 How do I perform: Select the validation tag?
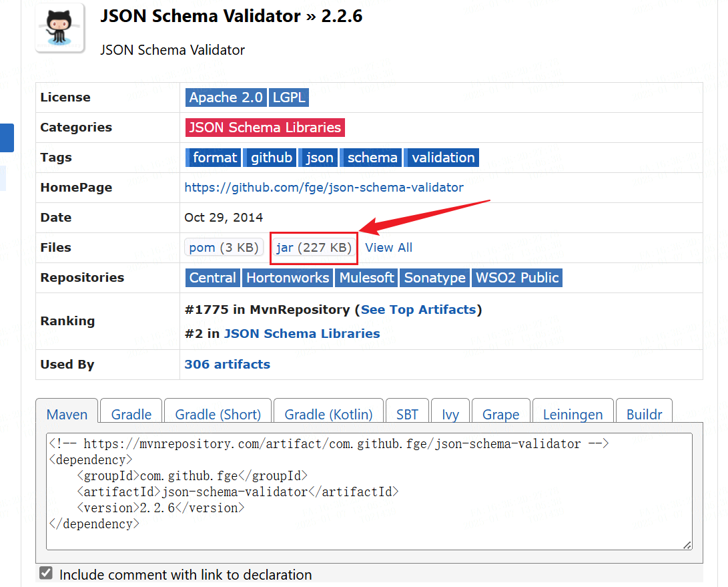coord(442,158)
